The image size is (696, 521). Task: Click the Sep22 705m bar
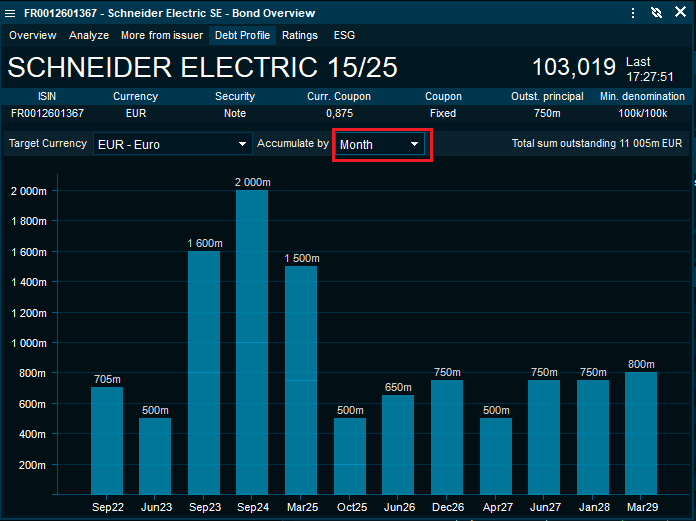(107, 438)
